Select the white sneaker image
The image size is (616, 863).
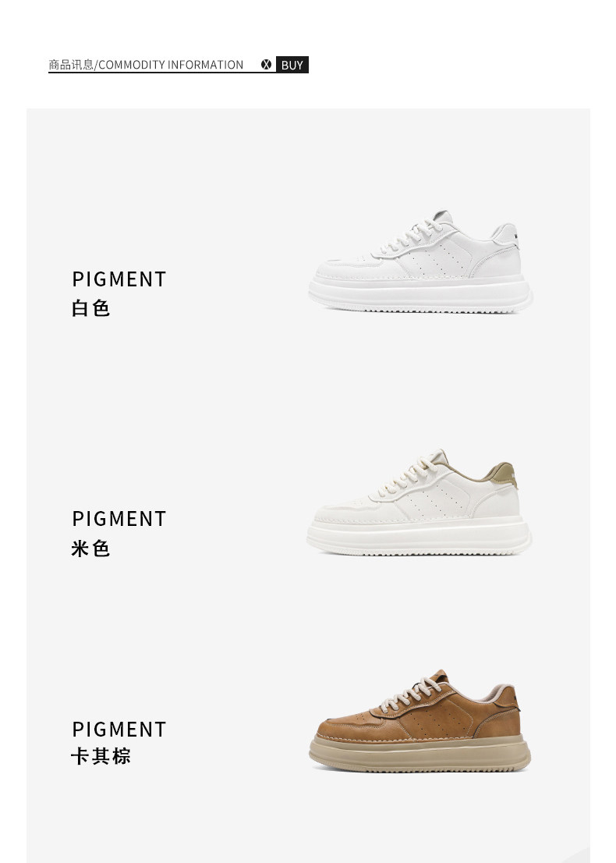(x=421, y=261)
